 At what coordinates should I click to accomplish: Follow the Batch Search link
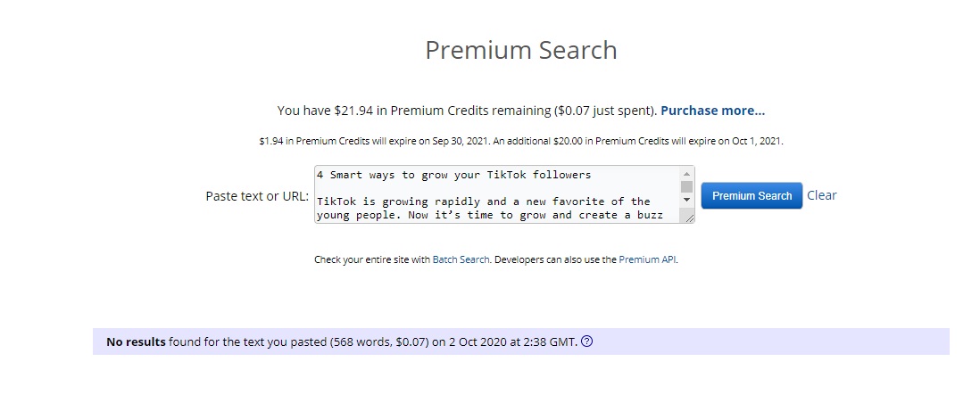point(461,259)
